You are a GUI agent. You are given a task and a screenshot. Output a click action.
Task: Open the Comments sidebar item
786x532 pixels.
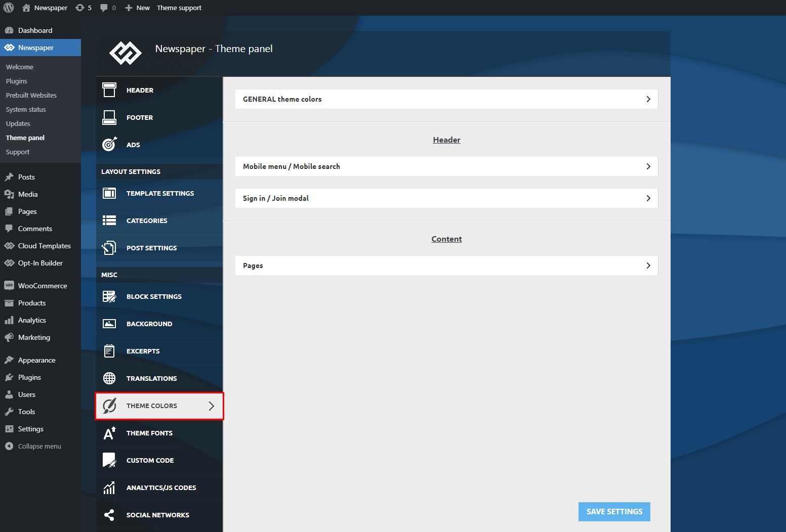coord(40,229)
